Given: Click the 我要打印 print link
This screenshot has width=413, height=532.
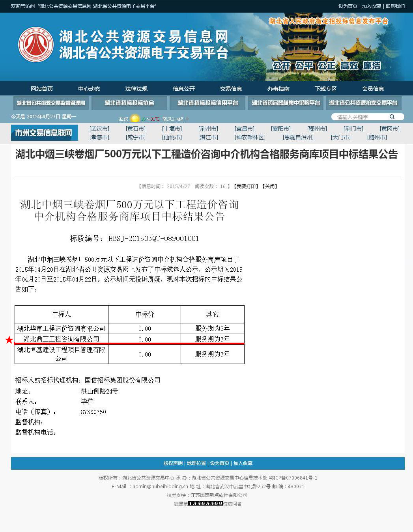Looking at the screenshot, I should 246,186.
